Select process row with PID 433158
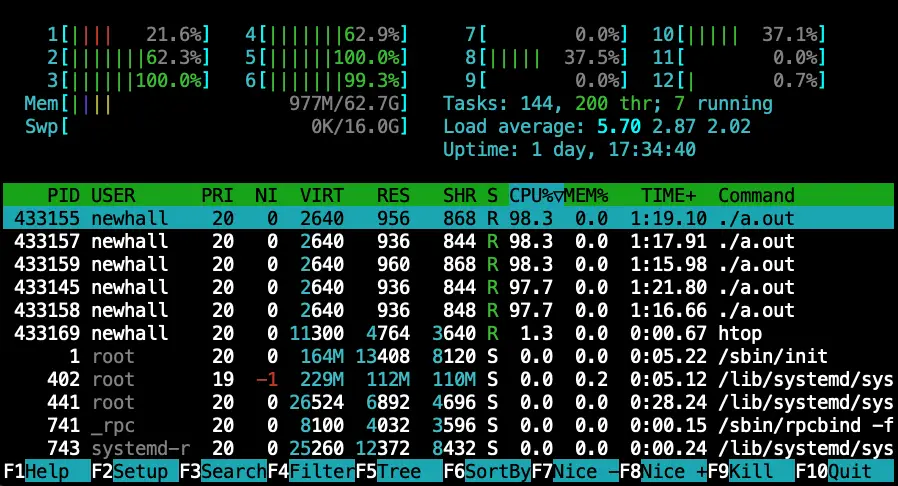The width and height of the screenshot is (898, 486). [448, 310]
